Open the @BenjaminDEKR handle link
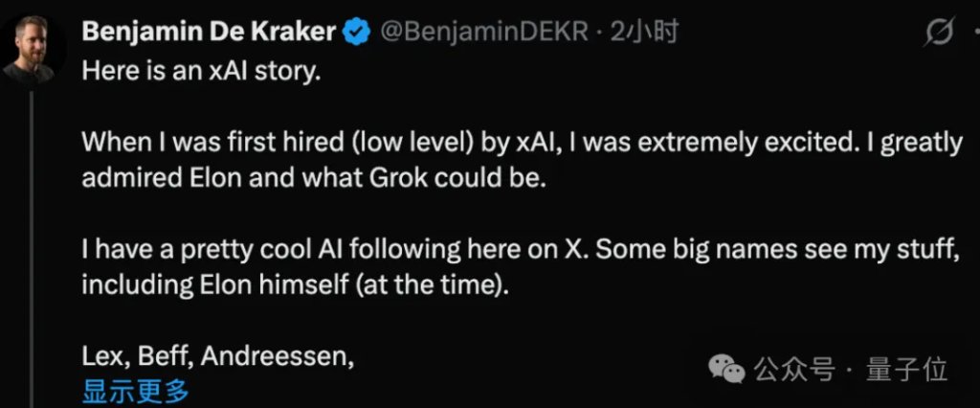 pos(481,34)
